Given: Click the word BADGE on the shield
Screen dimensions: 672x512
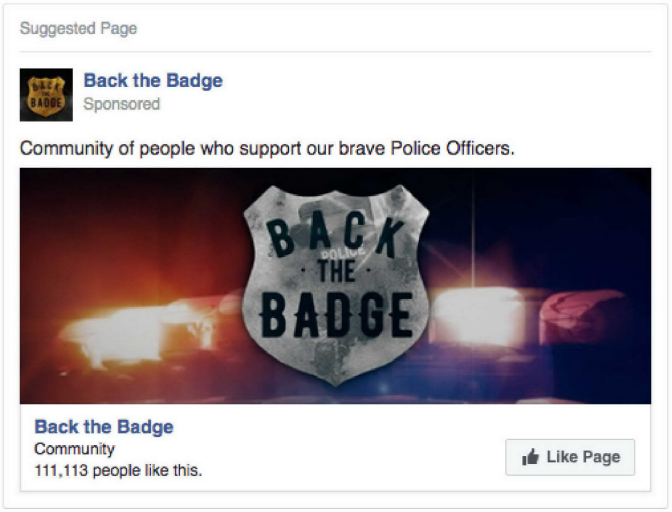Looking at the screenshot, I should point(335,317).
